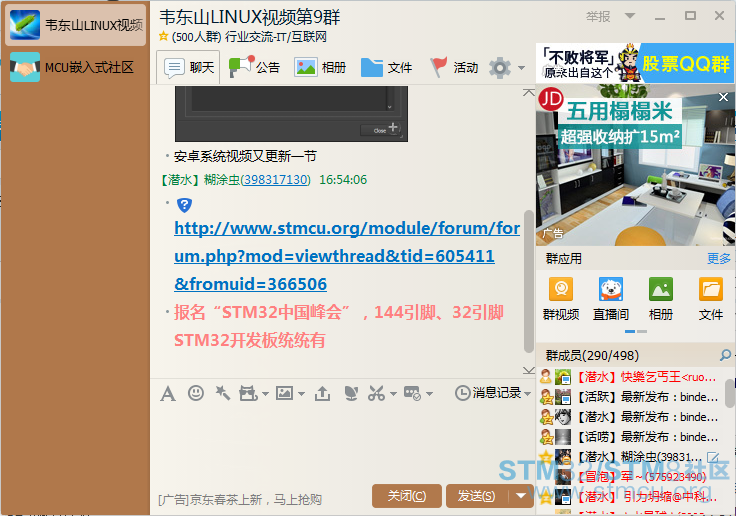Open 活动 activities tab
This screenshot has width=736, height=516.
[x=454, y=67]
